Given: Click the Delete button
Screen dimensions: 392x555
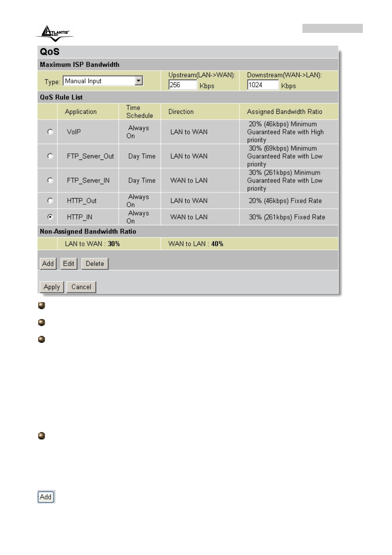Looking at the screenshot, I should (95, 264).
